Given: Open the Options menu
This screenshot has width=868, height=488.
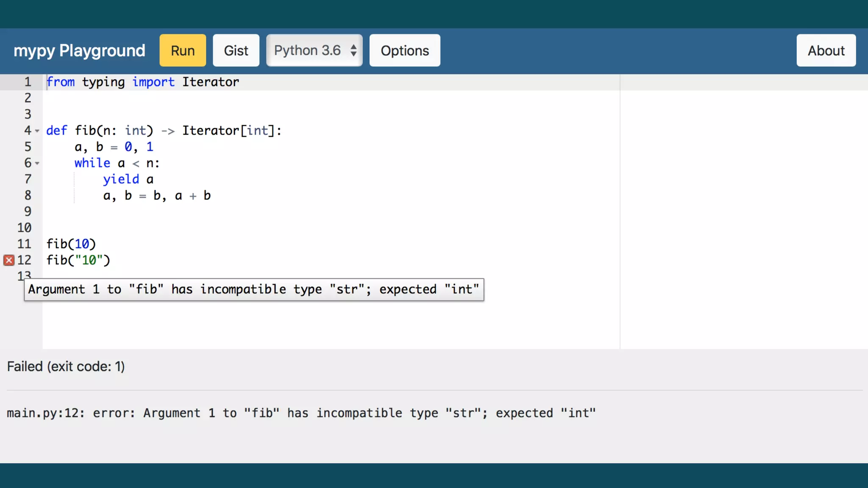Looking at the screenshot, I should click(x=405, y=50).
